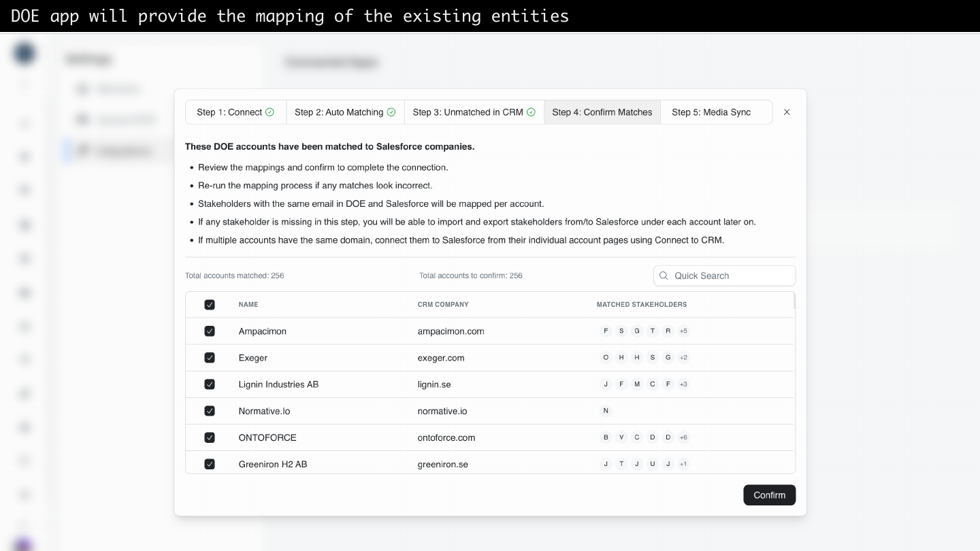The height and width of the screenshot is (551, 980).
Task: Deselect the ONTOFORCE row checkbox
Action: coord(210,437)
